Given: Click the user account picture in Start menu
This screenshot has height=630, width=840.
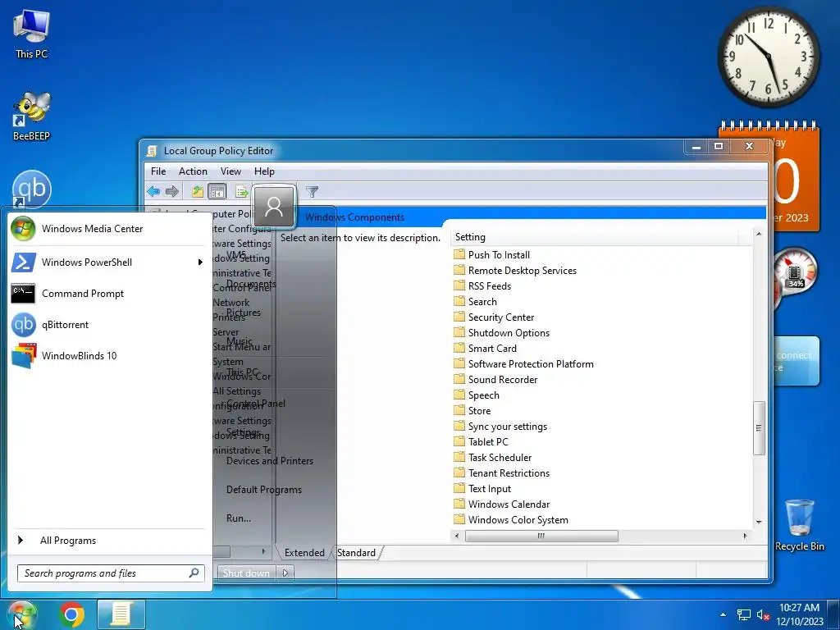Looking at the screenshot, I should (x=274, y=206).
